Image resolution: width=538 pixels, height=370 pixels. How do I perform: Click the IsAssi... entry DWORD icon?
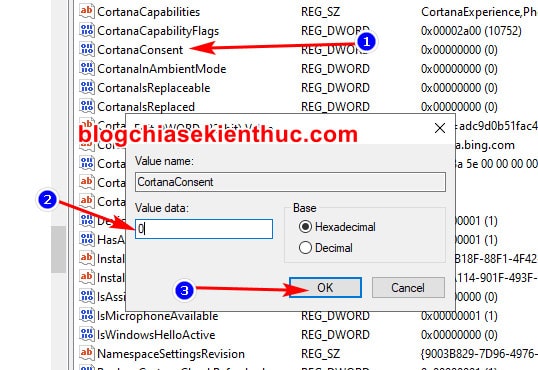pyautogui.click(x=86, y=296)
